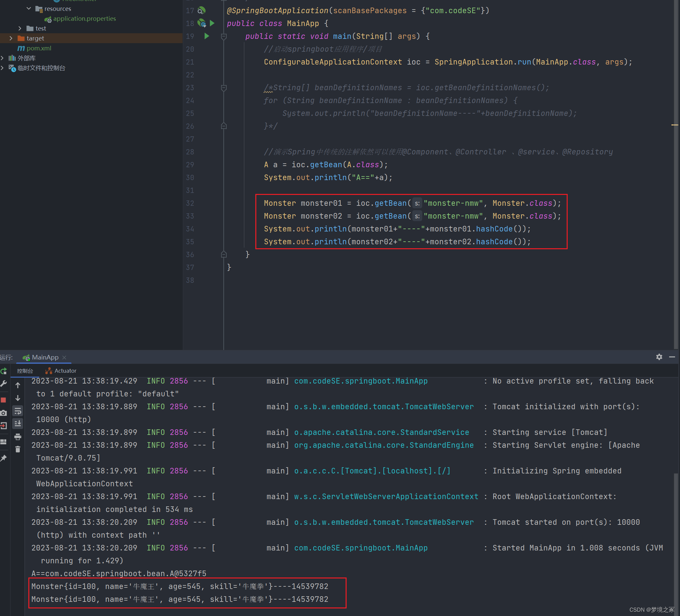Collapse comment block fold at line 23

click(x=224, y=88)
